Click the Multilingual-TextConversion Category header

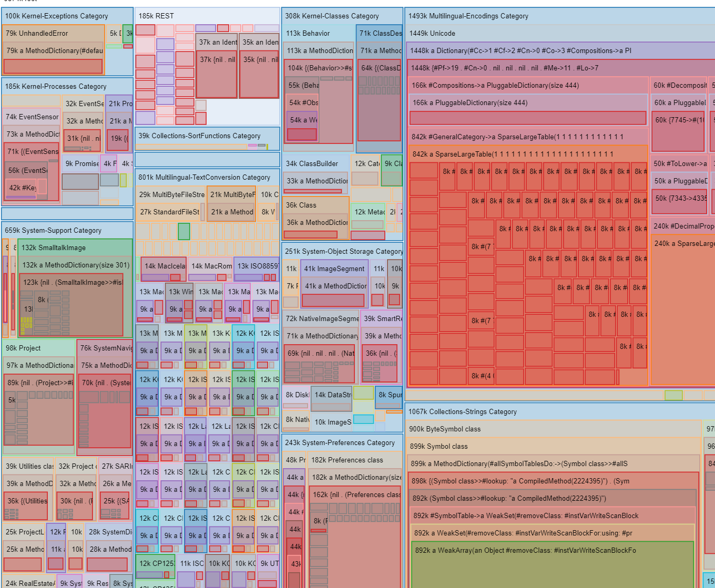[x=204, y=178]
